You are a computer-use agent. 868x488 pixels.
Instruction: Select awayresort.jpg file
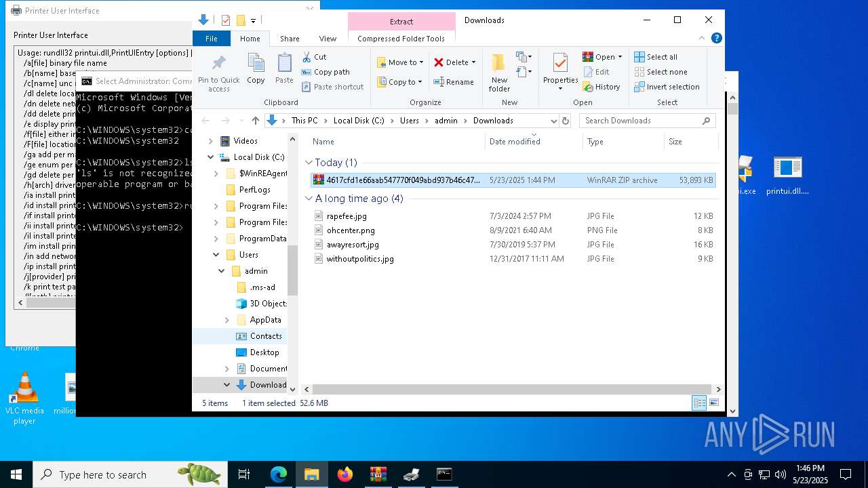(352, 245)
